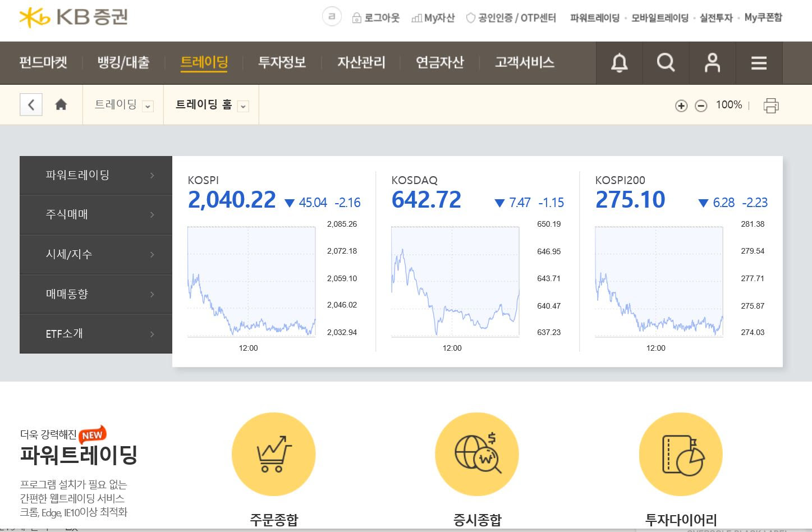Open the notification bell icon
812x532 pixels.
pos(620,63)
